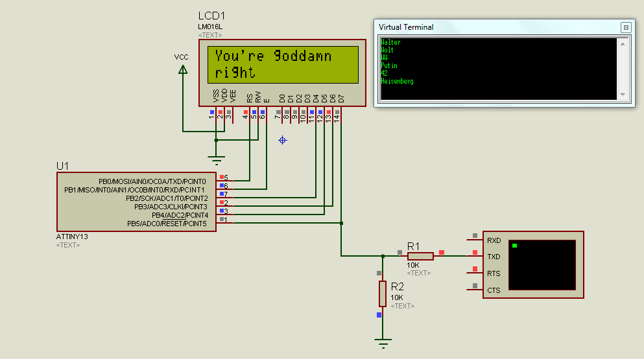
Task: Click the virtual terminal instrument's black screen
Action: (542, 264)
